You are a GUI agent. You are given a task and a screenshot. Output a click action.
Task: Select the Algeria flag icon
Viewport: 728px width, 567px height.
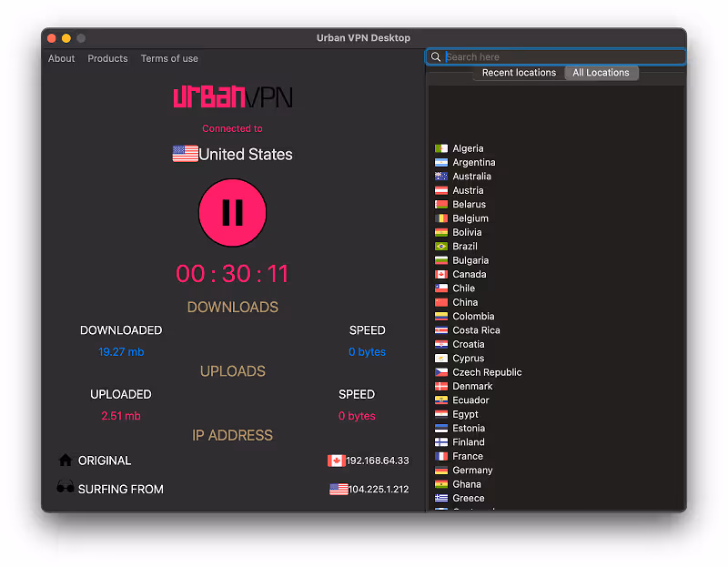tap(441, 148)
